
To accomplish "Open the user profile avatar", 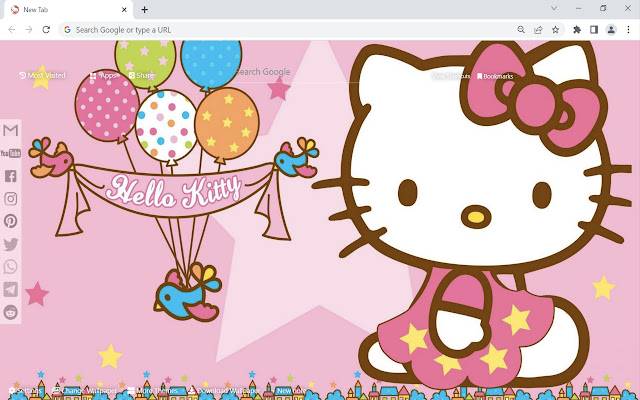I will (x=611, y=30).
